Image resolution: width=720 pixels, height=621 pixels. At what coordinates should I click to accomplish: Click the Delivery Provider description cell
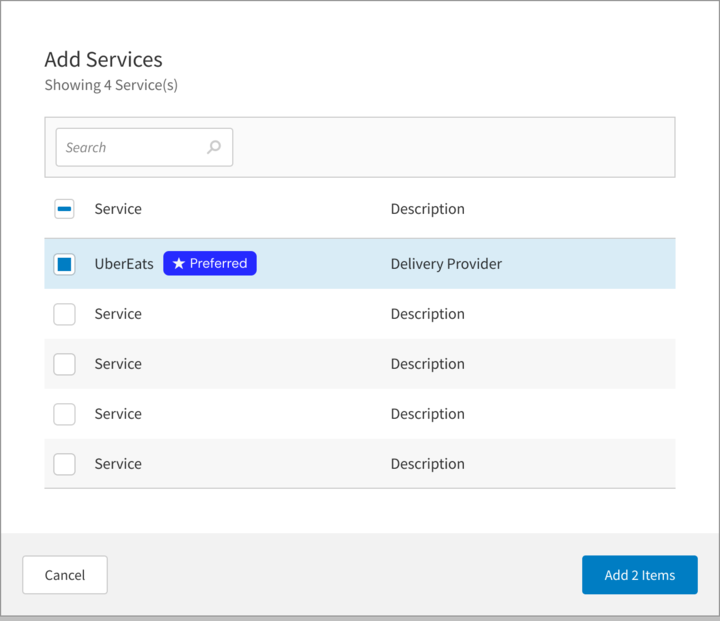[x=446, y=264]
